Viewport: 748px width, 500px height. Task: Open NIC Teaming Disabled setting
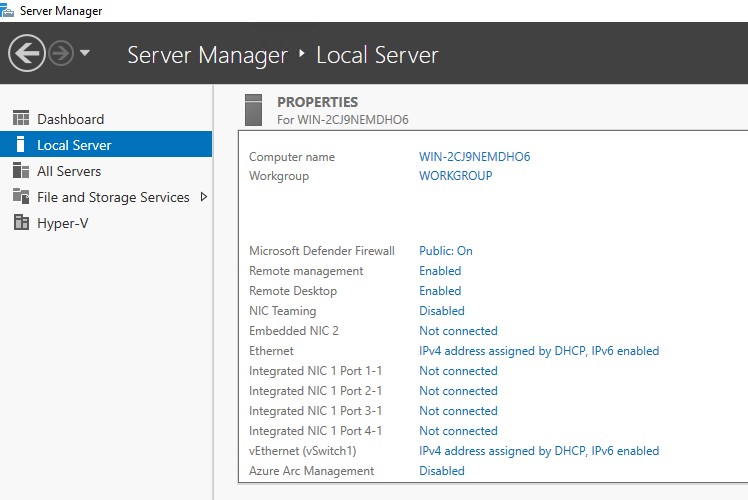tap(441, 311)
